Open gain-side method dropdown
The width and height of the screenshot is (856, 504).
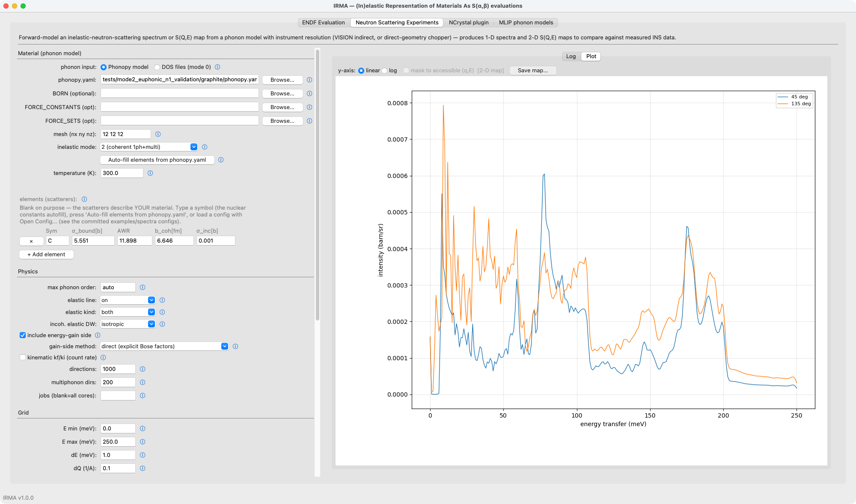tap(164, 347)
